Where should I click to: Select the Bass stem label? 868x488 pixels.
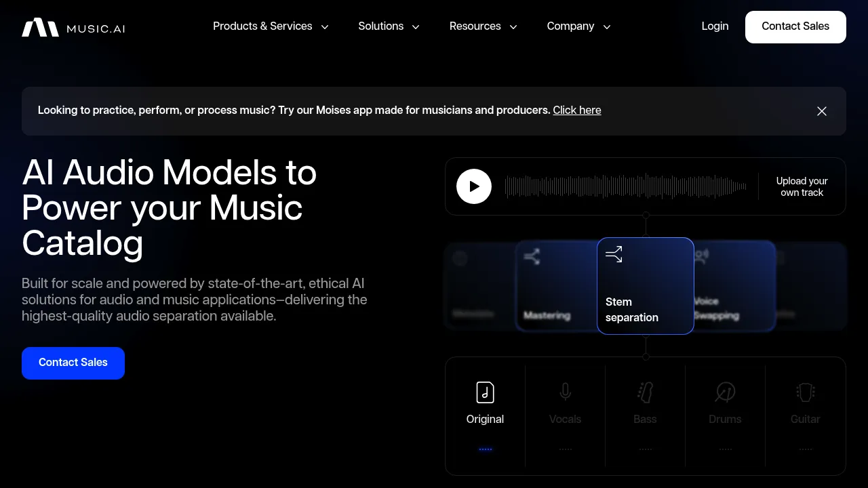pos(645,420)
